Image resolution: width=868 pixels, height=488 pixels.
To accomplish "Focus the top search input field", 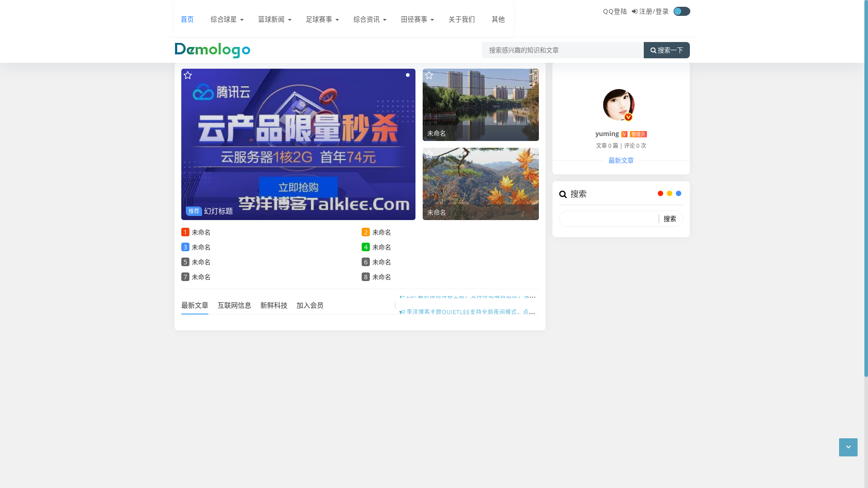I will pyautogui.click(x=563, y=50).
